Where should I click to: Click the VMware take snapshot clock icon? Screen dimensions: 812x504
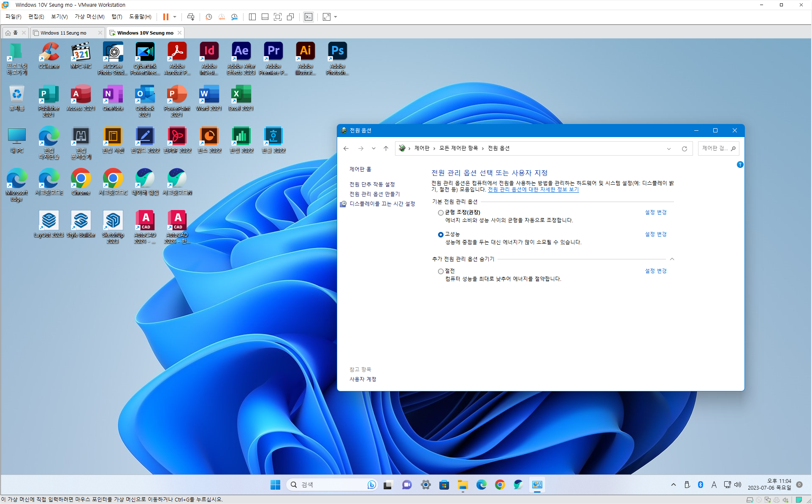pyautogui.click(x=208, y=17)
